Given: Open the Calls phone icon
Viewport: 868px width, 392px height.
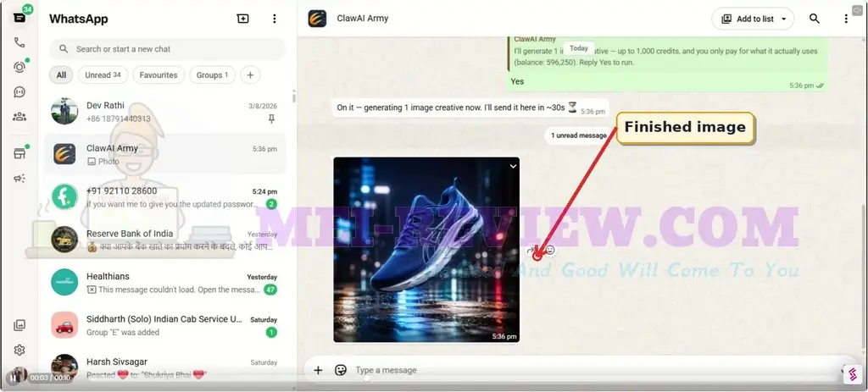Looking at the screenshot, I should 19,42.
